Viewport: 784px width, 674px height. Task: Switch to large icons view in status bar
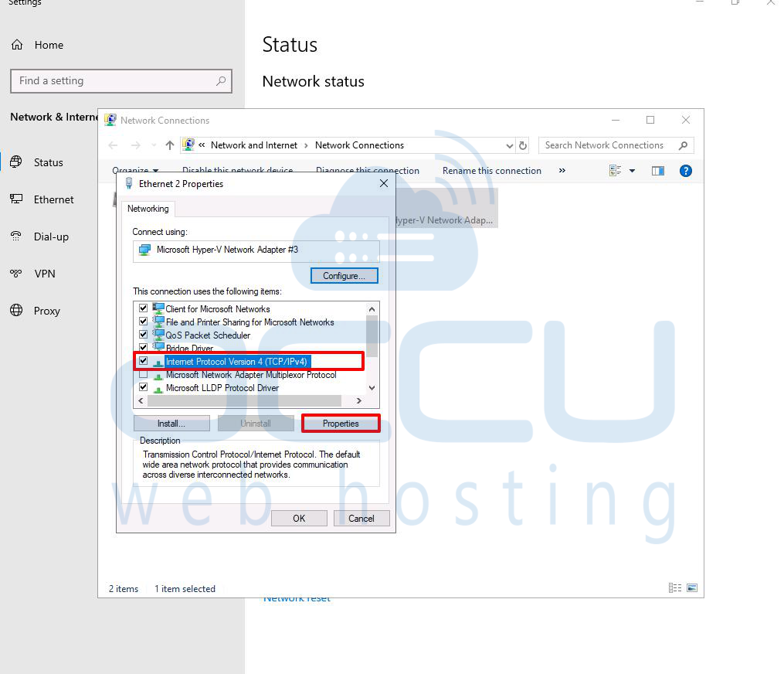tap(692, 588)
